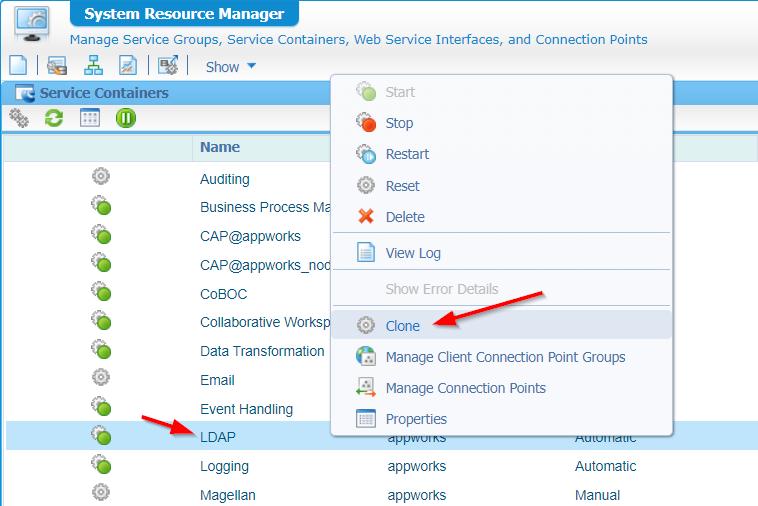Screen dimensions: 758x506
Task: Select the Logging service container row
Action: [x=224, y=466]
